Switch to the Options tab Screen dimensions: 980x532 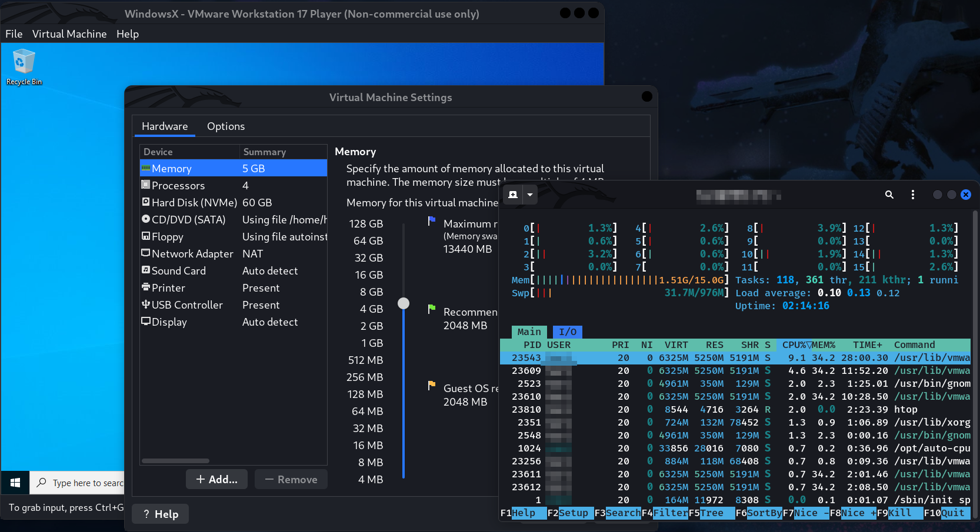pos(226,126)
